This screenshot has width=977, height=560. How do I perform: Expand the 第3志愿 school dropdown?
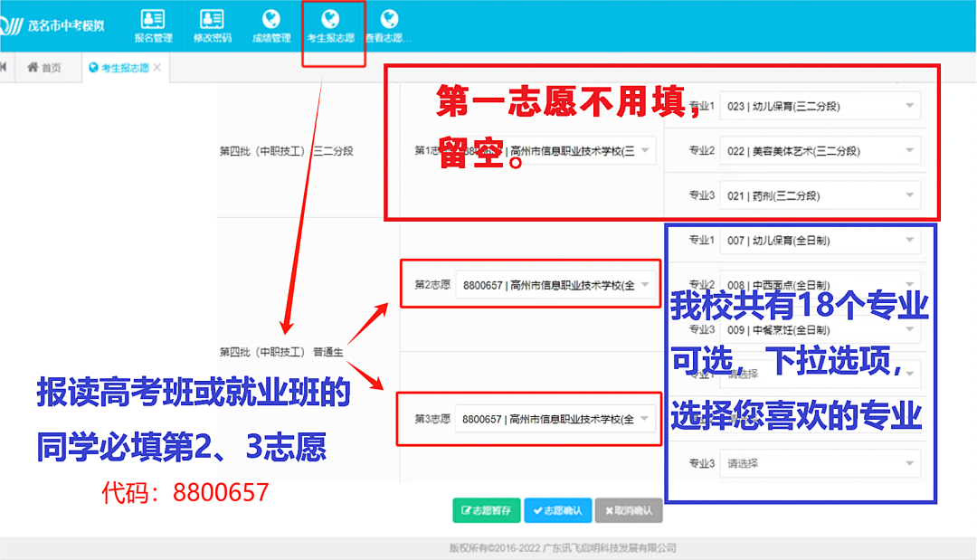(x=555, y=419)
